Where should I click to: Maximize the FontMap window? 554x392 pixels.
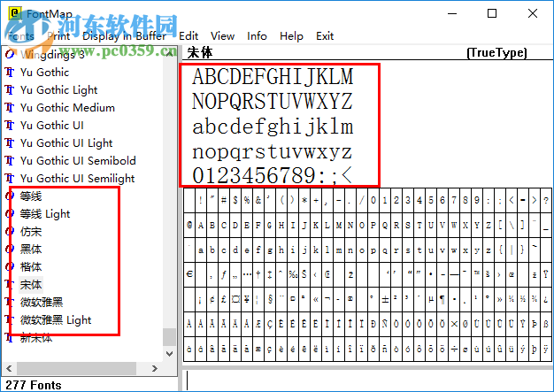(x=492, y=14)
